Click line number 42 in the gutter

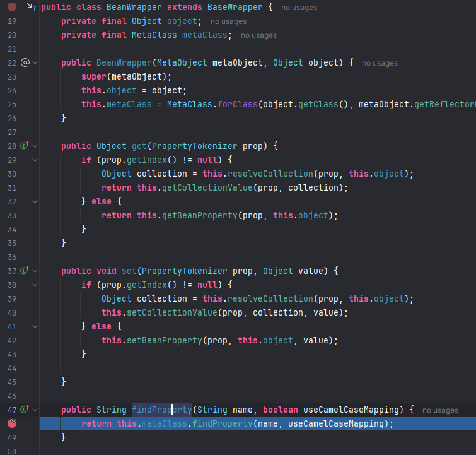pos(12,340)
